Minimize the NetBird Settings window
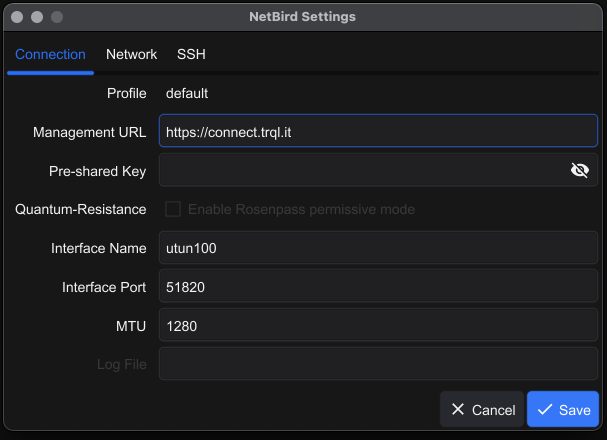The image size is (607, 440). tap(37, 18)
